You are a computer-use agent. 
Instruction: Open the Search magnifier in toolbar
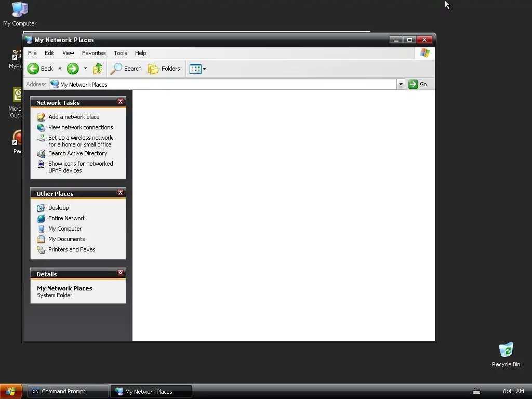(126, 69)
